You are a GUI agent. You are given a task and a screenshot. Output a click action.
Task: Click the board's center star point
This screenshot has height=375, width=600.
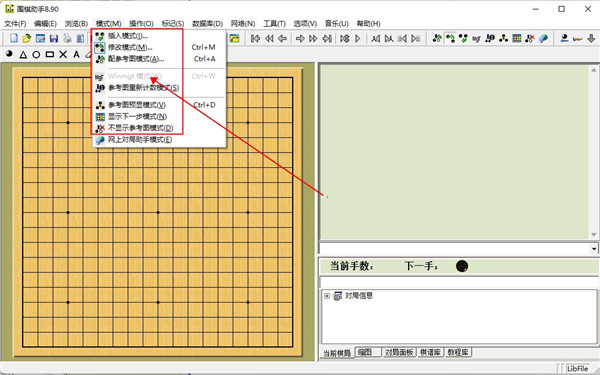[x=158, y=212]
